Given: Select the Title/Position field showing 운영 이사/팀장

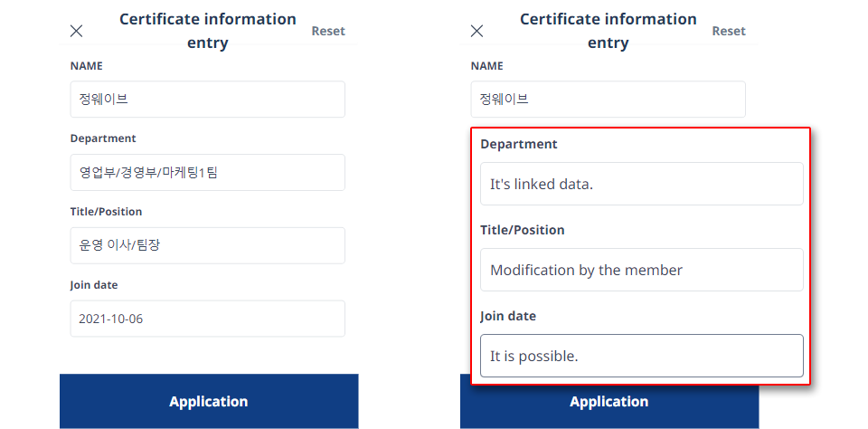Looking at the screenshot, I should [208, 245].
